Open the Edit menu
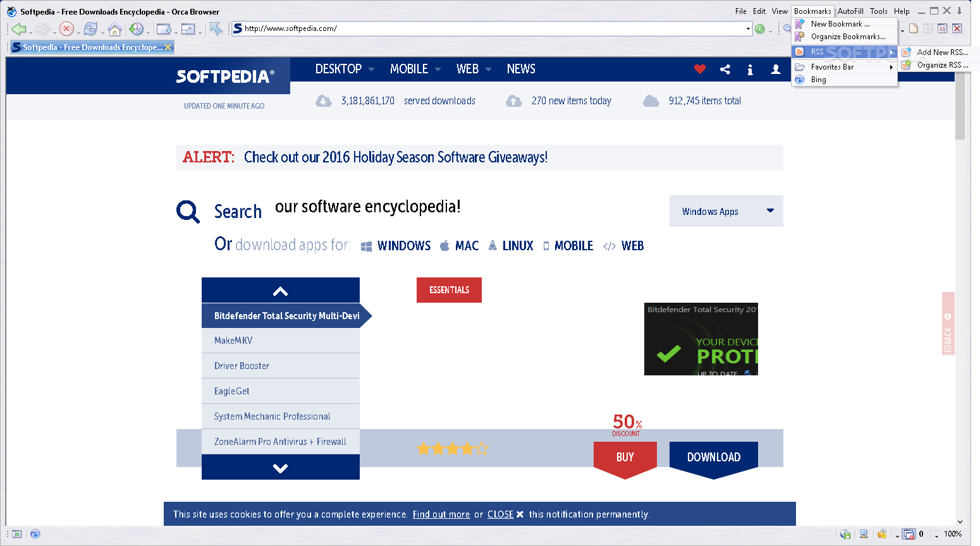Viewport: 980px width, 546px height. [x=759, y=11]
